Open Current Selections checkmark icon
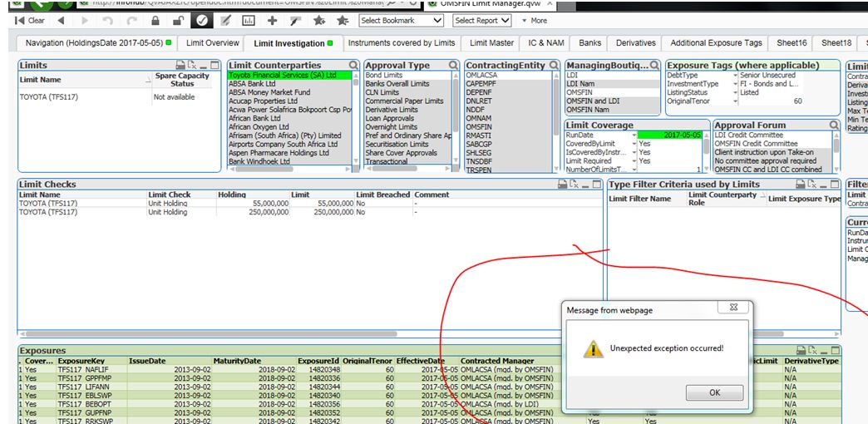Viewport: 868px width, 424px height. [x=202, y=20]
